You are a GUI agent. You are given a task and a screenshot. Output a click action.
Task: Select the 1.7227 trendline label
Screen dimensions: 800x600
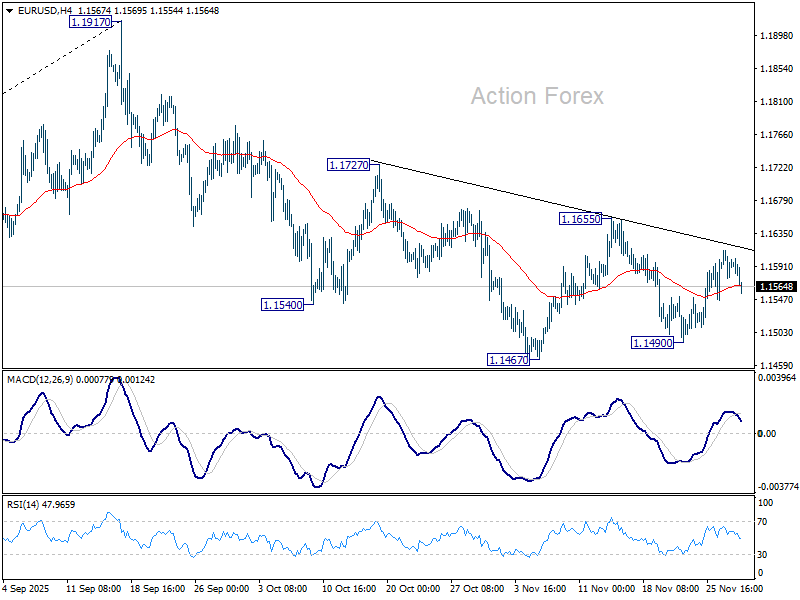click(x=349, y=163)
